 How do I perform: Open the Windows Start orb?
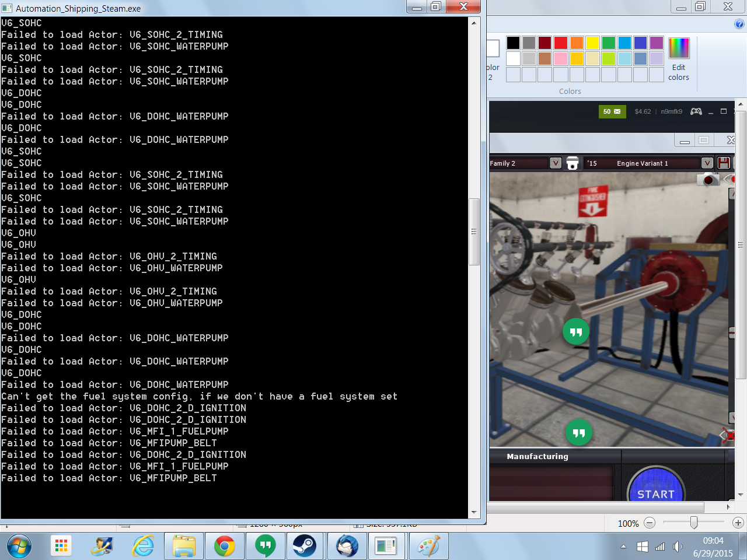pyautogui.click(x=19, y=546)
